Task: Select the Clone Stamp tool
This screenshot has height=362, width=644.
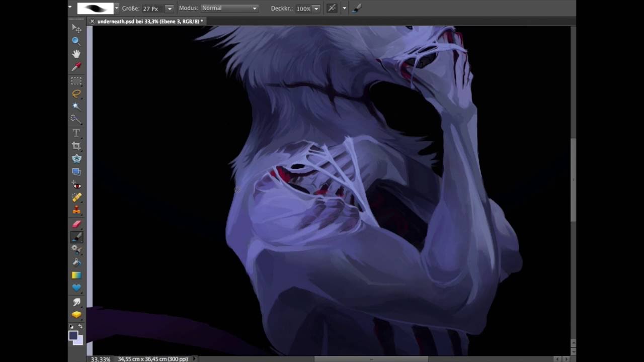Action: tap(76, 210)
